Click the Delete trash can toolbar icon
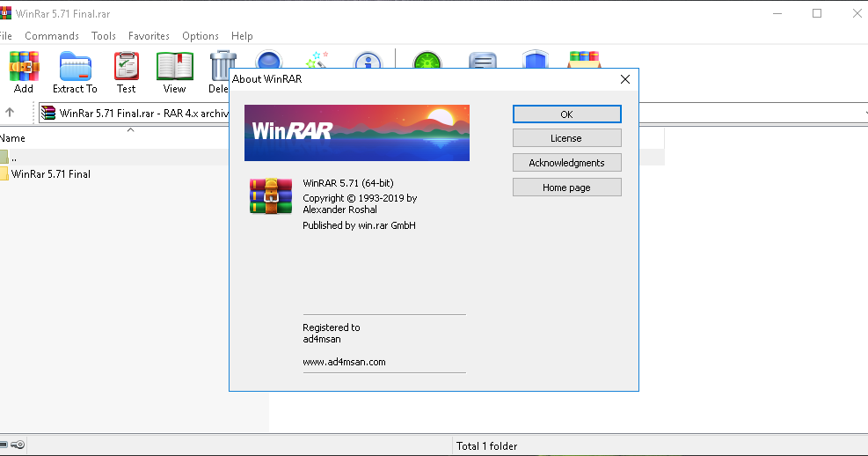Screen dimensions: 868x456 (222, 65)
